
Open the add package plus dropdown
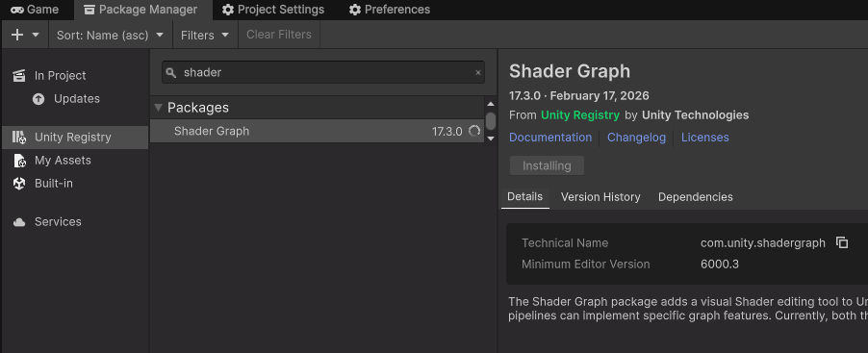click(25, 35)
